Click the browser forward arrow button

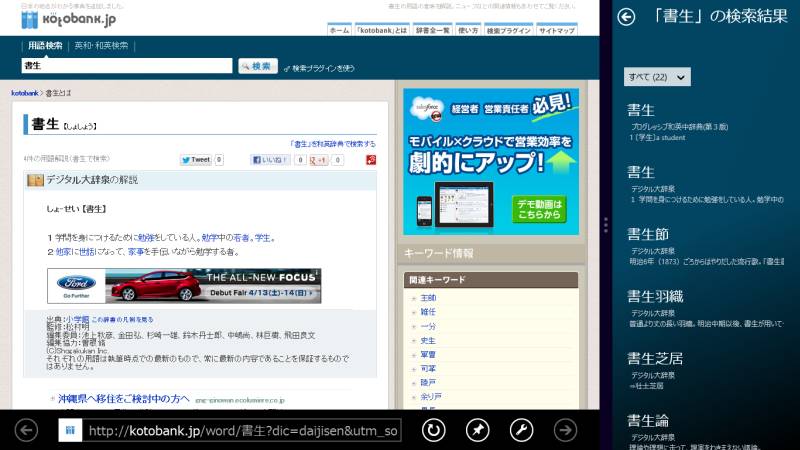coord(566,430)
